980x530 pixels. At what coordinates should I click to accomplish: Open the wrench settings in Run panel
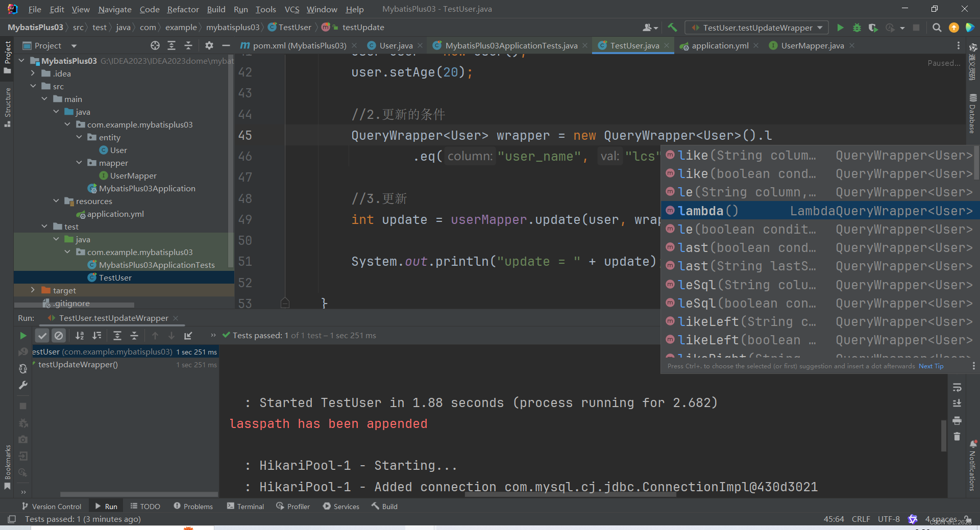pos(23,385)
